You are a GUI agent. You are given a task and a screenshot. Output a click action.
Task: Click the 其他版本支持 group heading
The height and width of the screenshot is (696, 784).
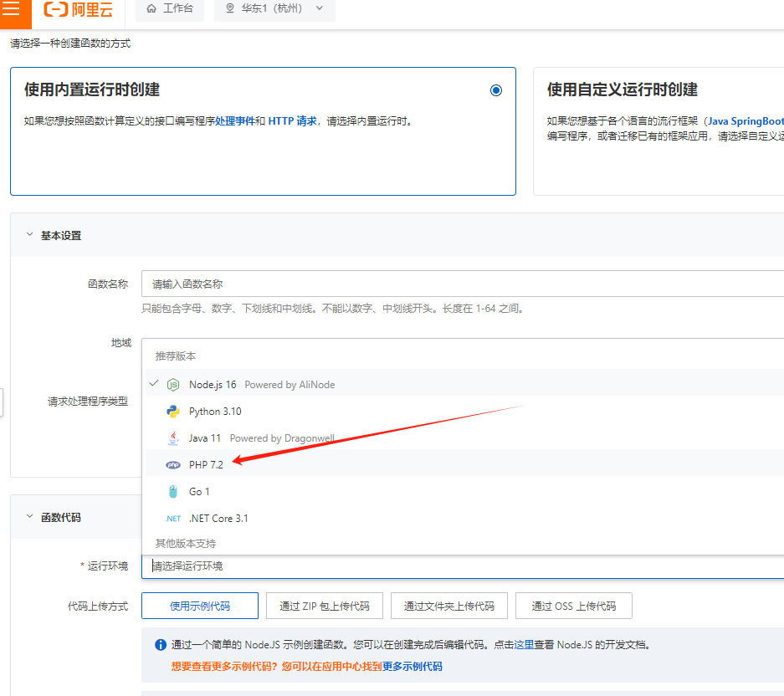point(186,544)
